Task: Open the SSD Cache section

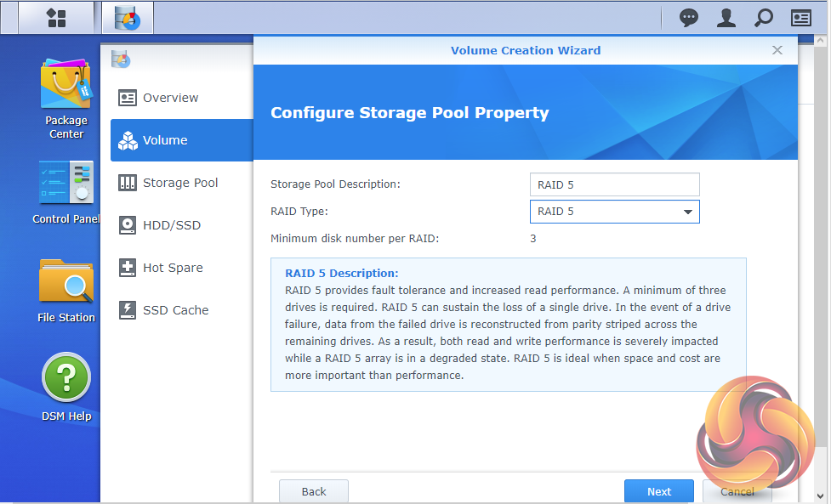Action: click(x=175, y=310)
